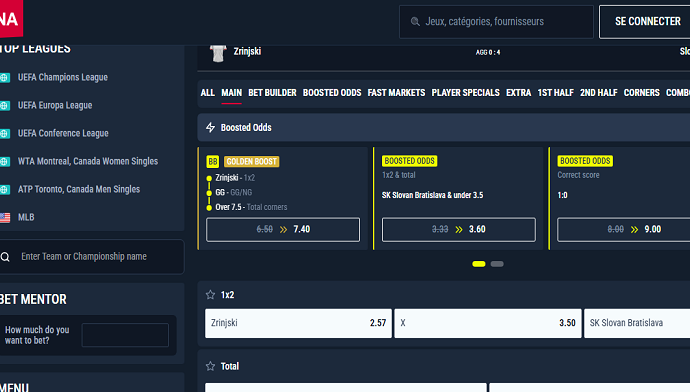This screenshot has width=690, height=392.
Task: Click the Enter Team or Championship name field
Action: [92, 256]
